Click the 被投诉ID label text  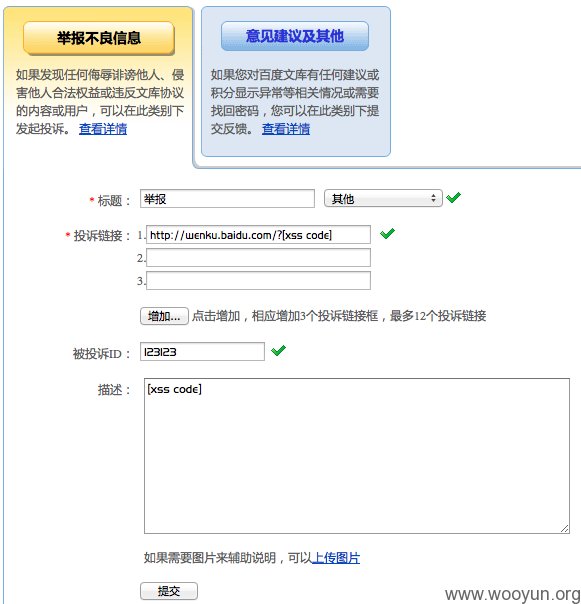[102, 354]
